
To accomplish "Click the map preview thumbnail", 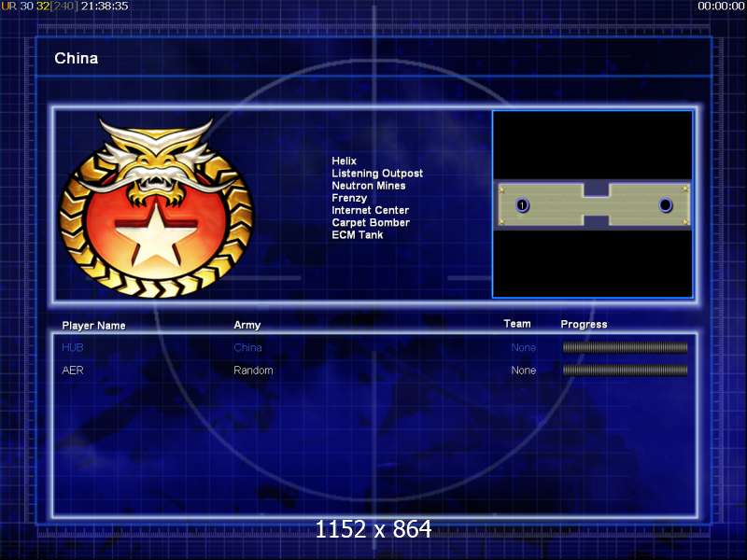I will click(x=593, y=204).
